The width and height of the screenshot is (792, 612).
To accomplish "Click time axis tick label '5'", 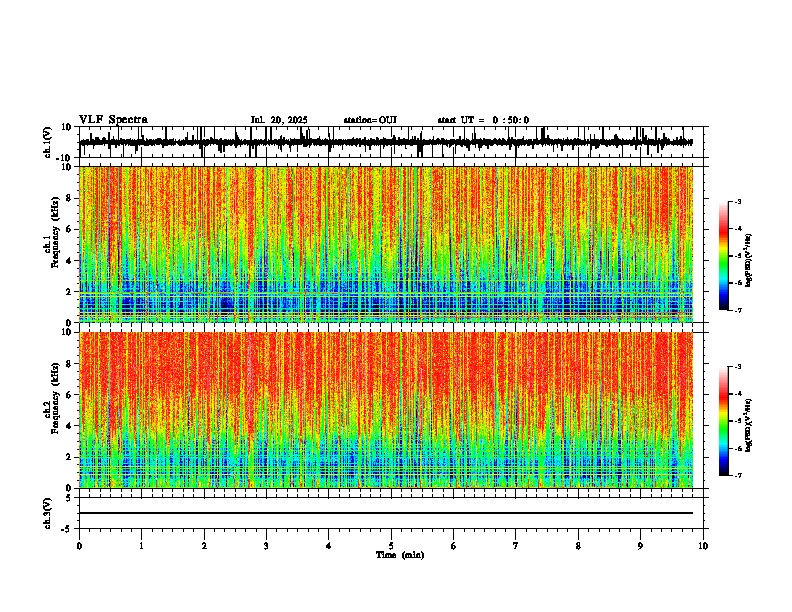I will (x=391, y=546).
